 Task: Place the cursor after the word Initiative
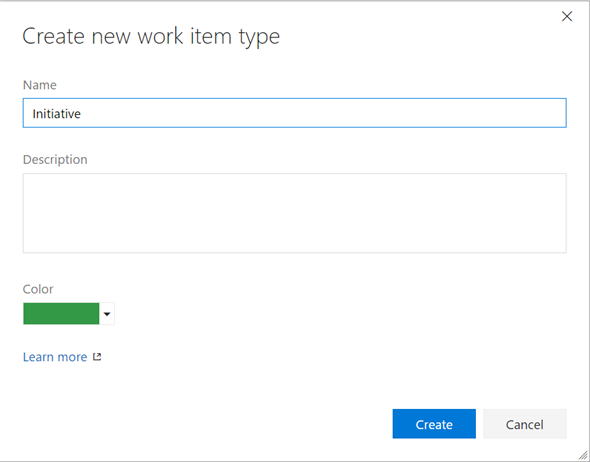coord(82,114)
